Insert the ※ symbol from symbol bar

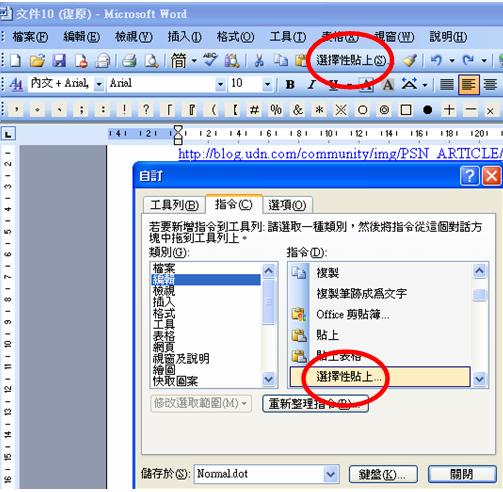(x=341, y=110)
